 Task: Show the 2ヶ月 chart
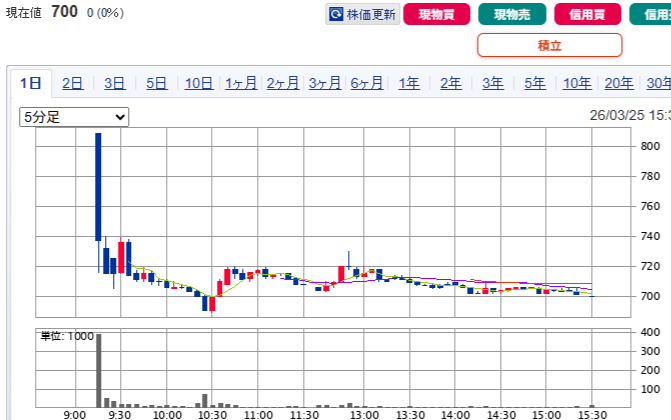(x=283, y=84)
